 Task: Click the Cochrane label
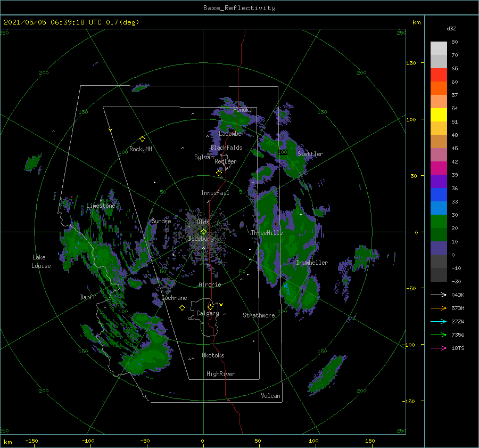tap(174, 298)
